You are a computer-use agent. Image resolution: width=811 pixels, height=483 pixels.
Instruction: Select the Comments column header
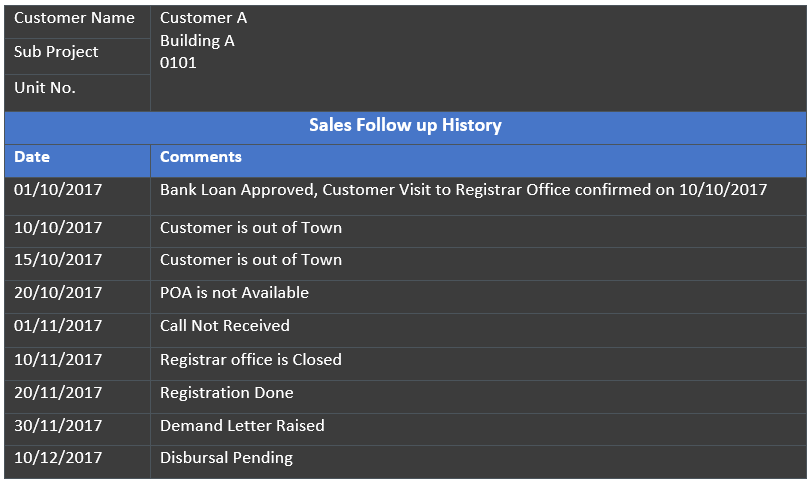[x=201, y=157]
